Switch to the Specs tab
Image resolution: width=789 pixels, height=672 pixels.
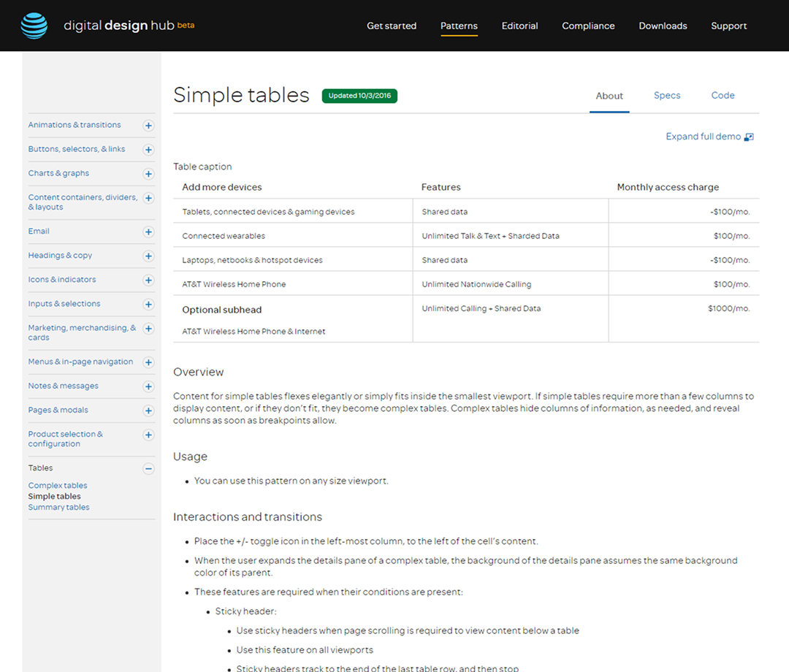coord(667,95)
